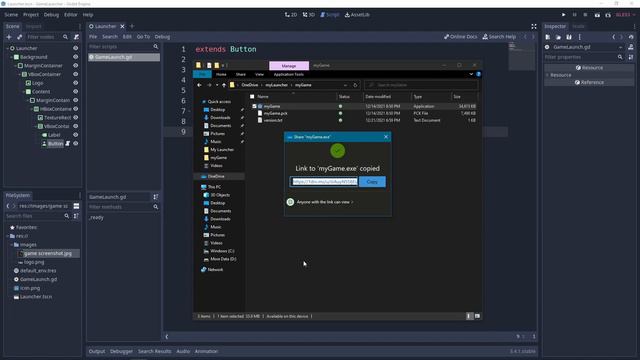Stop the running scene
This screenshot has width=640, height=360.
coord(585,15)
